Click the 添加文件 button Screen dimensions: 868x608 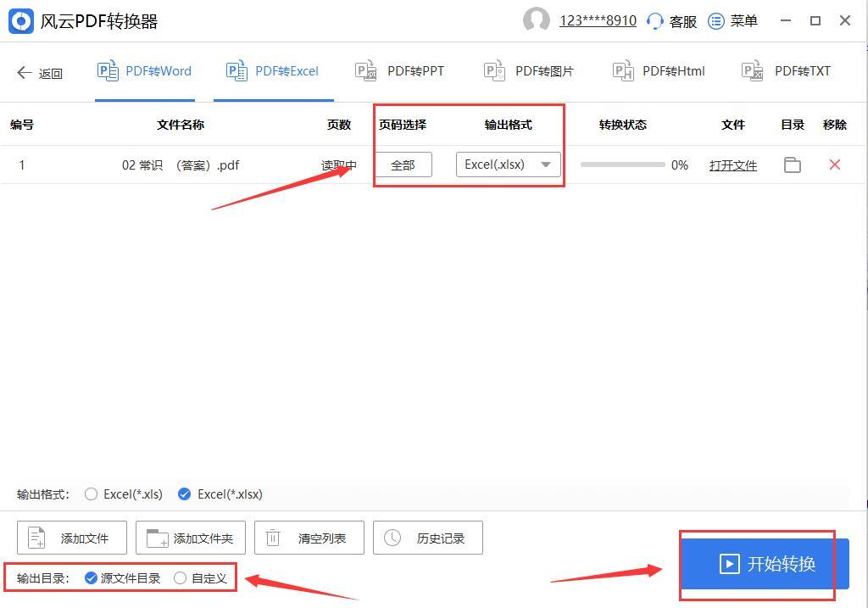pos(72,538)
